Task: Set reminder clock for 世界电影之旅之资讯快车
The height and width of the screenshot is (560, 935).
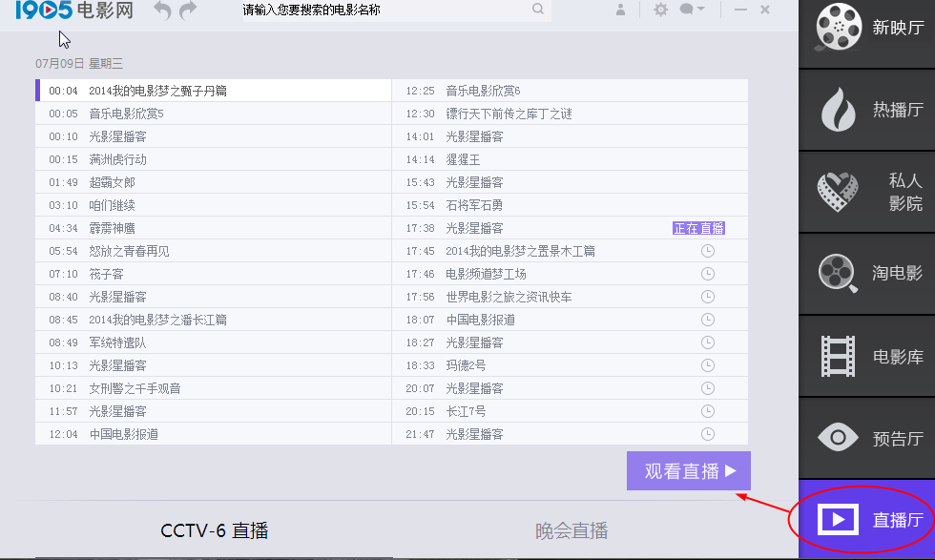Action: [x=708, y=297]
